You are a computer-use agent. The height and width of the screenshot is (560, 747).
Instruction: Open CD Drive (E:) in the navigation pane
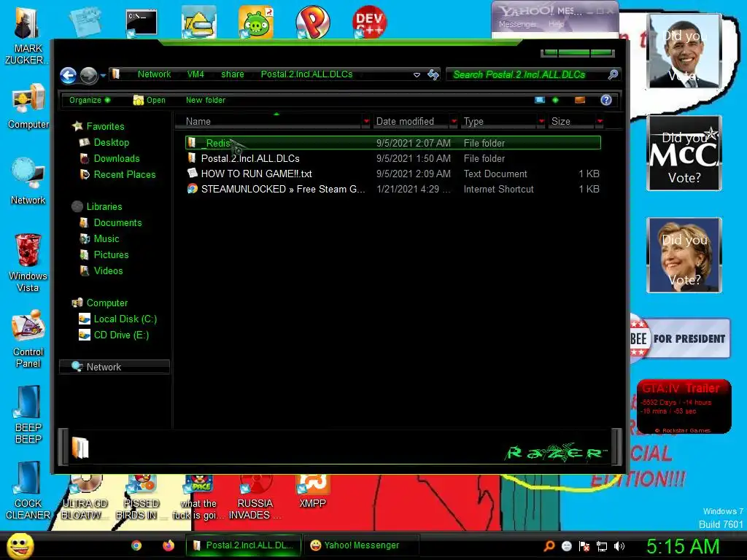click(114, 335)
